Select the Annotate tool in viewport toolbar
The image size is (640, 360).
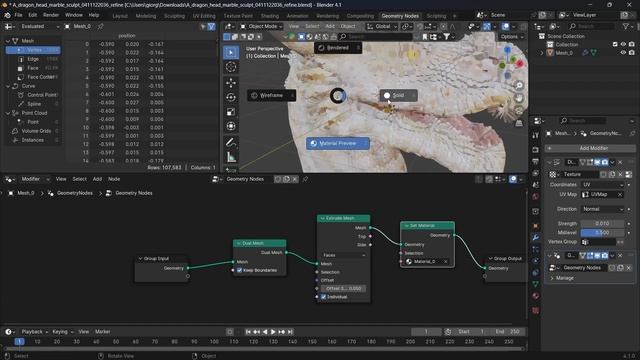point(231,142)
